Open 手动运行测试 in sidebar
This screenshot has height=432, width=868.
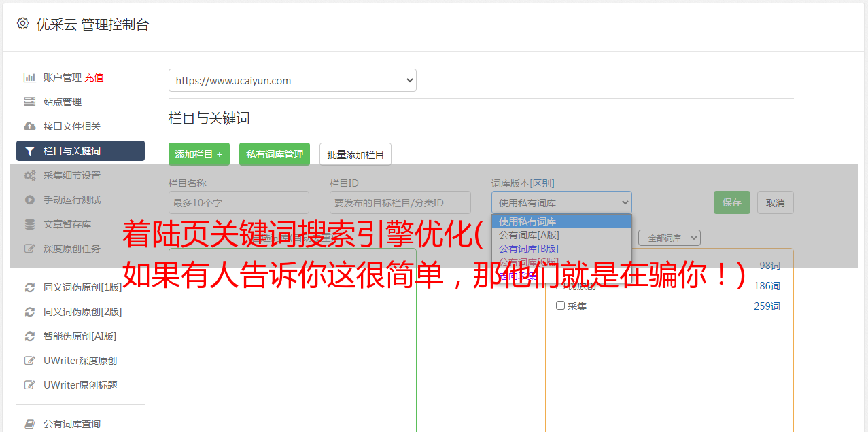coord(72,200)
